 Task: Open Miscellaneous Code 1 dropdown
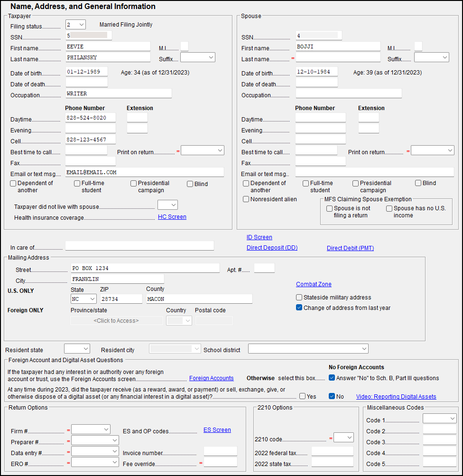point(440,419)
